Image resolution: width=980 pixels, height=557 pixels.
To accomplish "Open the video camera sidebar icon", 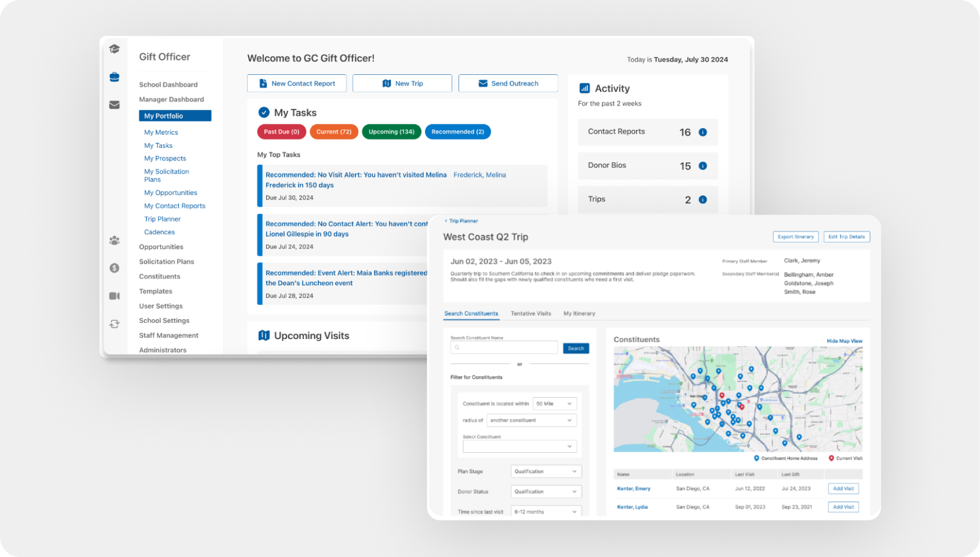I will [114, 296].
